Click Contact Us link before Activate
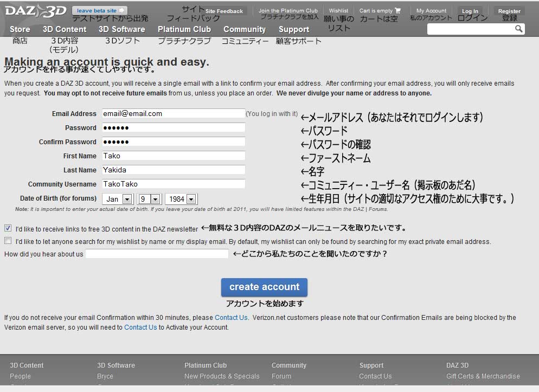539x392 pixels. 140,327
